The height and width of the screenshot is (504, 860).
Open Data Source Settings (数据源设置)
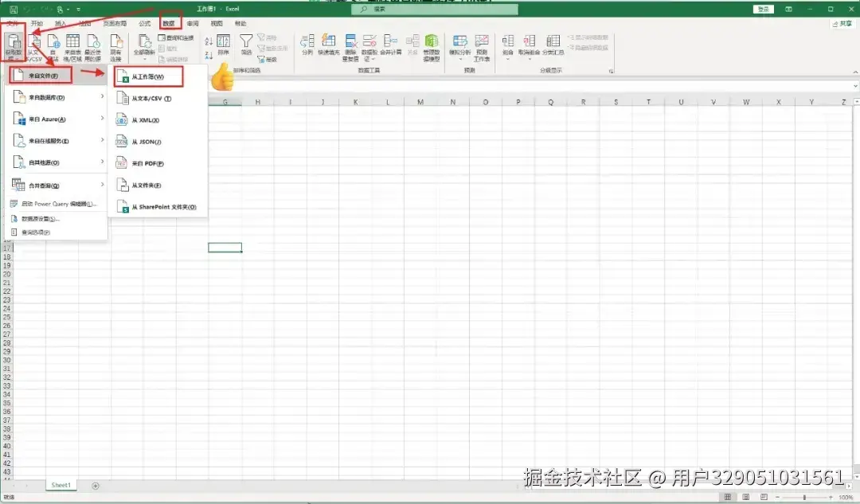pyautogui.click(x=57, y=219)
